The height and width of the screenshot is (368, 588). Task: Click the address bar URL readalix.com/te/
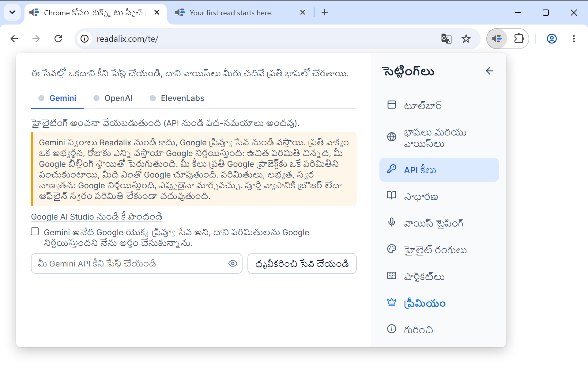[x=127, y=39]
